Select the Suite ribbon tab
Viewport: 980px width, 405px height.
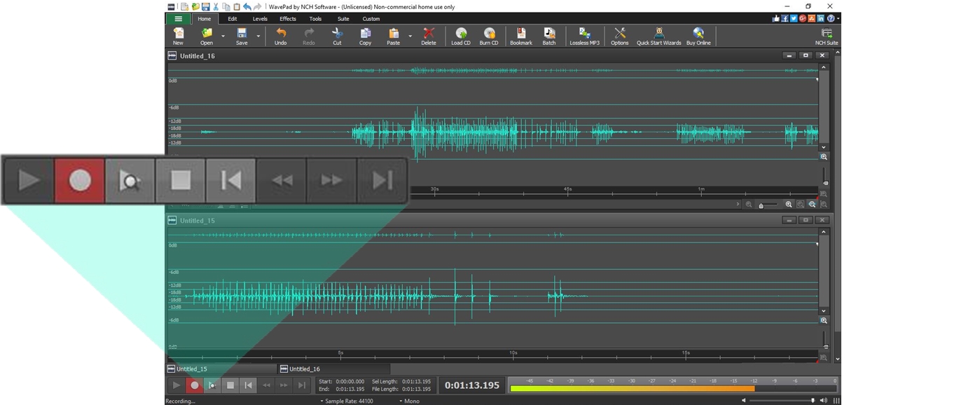[343, 19]
